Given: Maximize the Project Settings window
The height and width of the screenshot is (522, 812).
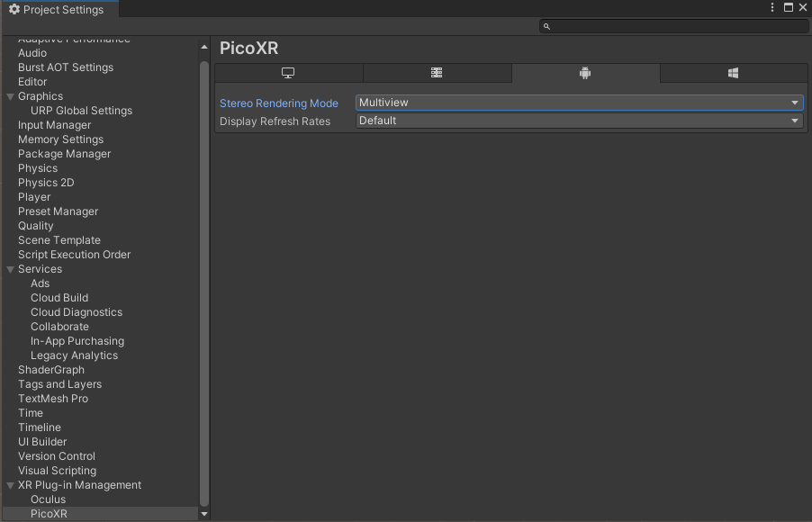Looking at the screenshot, I should (x=789, y=8).
